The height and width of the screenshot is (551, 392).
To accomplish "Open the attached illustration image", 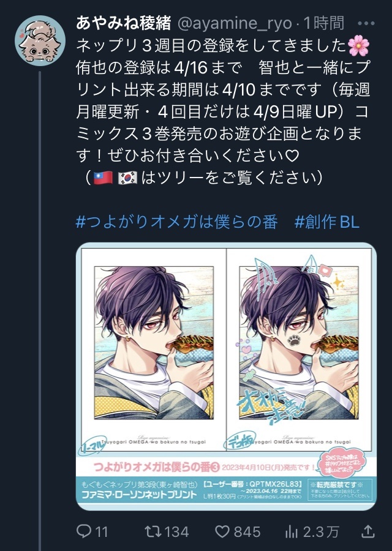I will tap(226, 377).
